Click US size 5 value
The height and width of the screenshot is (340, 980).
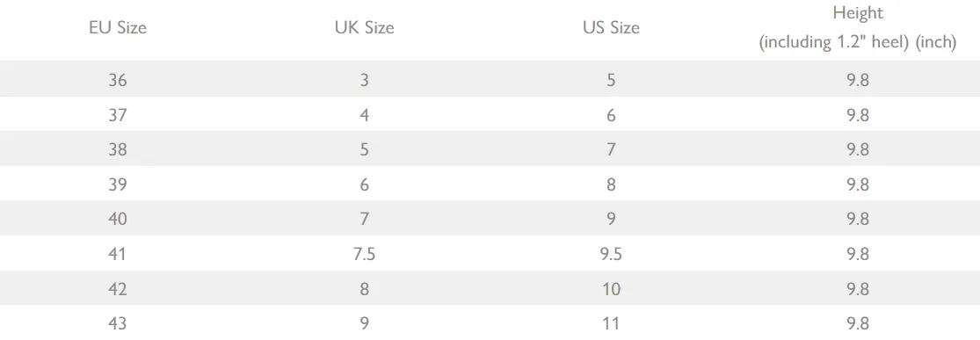(x=611, y=81)
